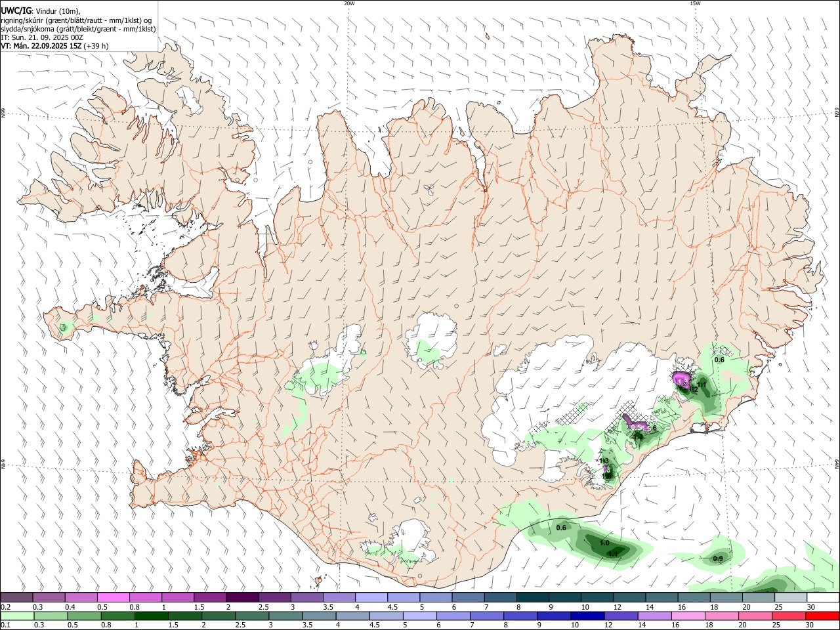Click the '1.3' precipitation value south of glacier
The width and height of the screenshot is (840, 630).
tap(604, 461)
